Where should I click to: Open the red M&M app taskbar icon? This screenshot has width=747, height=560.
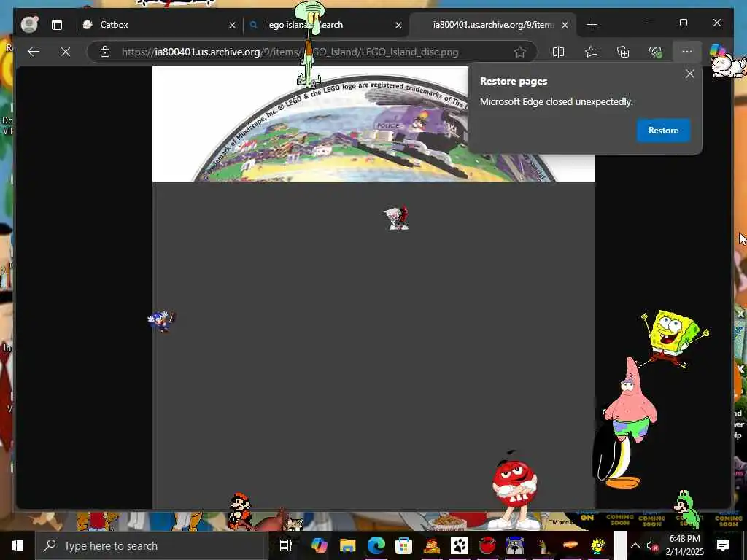487,545
